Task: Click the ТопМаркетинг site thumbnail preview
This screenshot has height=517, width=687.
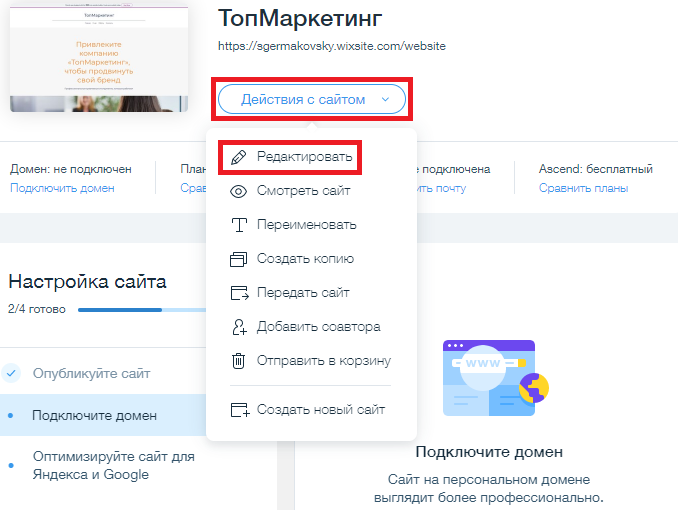Action: pos(99,59)
